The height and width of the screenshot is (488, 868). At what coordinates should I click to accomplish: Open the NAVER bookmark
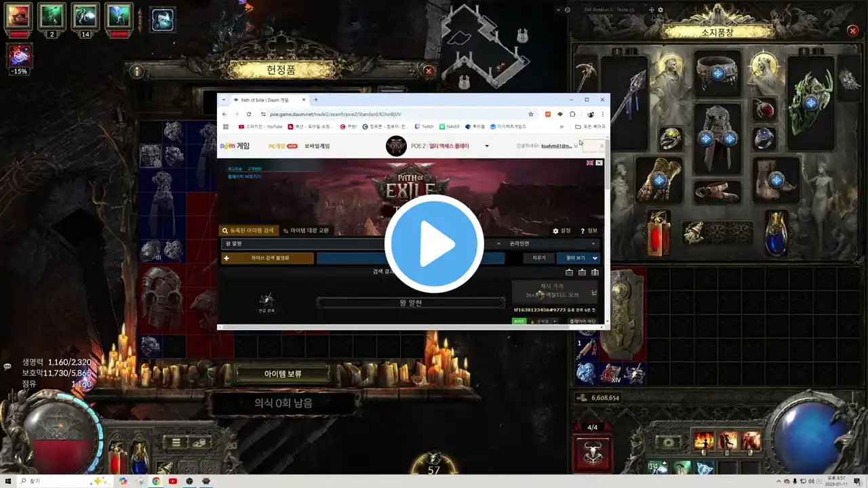[x=450, y=126]
